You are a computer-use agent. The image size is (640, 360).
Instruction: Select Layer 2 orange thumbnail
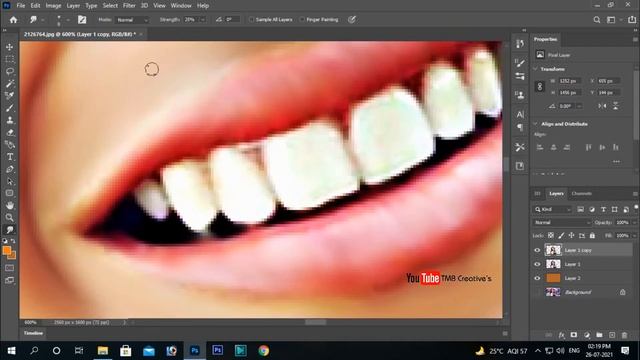(x=553, y=278)
